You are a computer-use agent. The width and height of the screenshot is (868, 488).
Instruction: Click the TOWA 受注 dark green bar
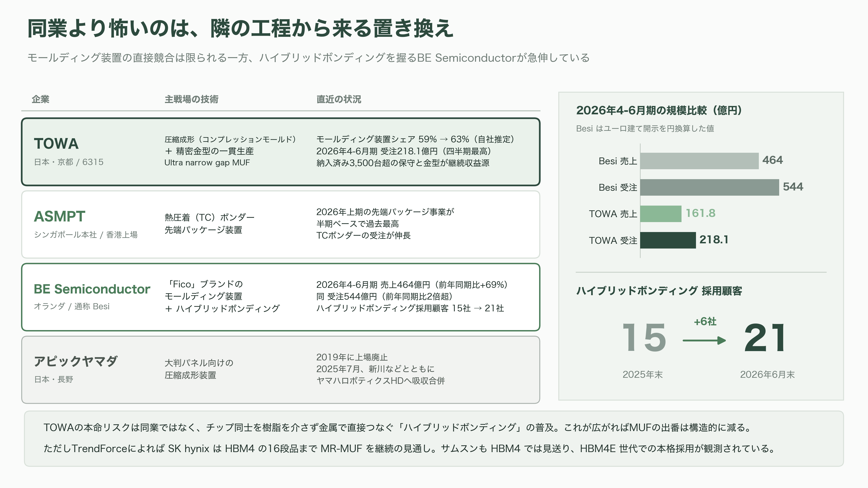point(668,240)
